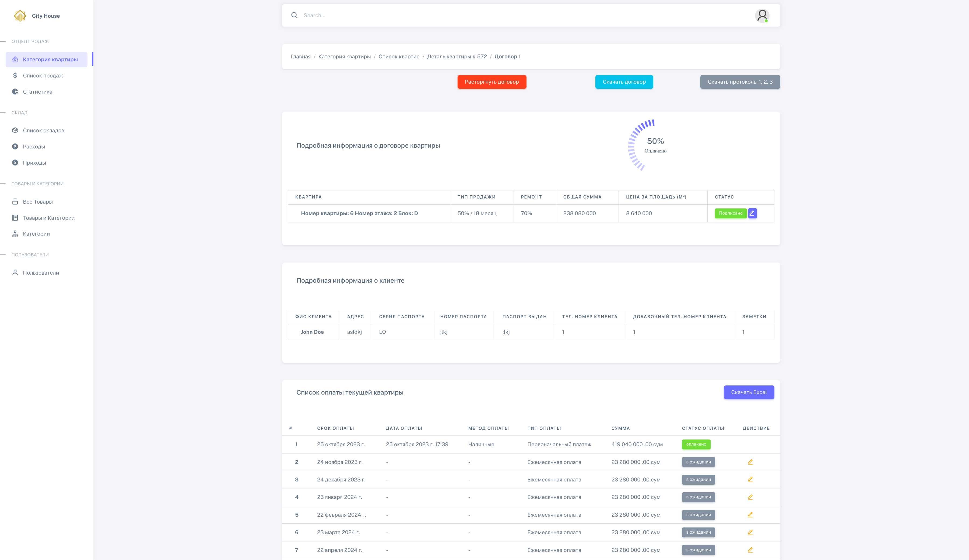Click the person icon beside Пользователи
The width and height of the screenshot is (969, 560).
tap(15, 272)
